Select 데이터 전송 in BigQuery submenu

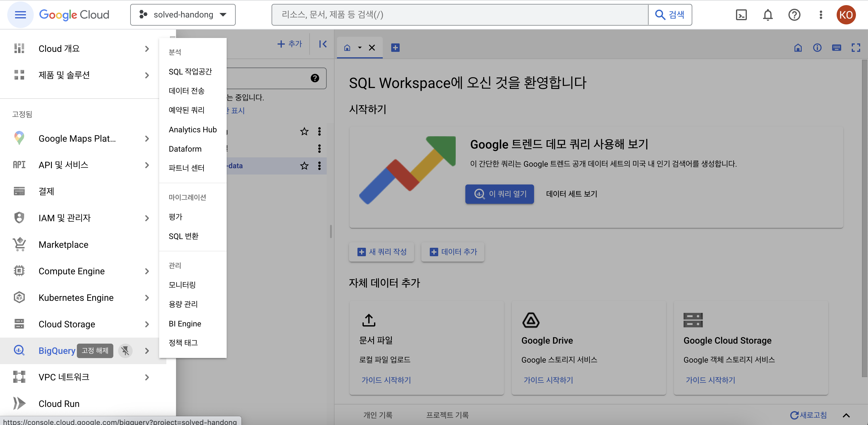coord(187,91)
